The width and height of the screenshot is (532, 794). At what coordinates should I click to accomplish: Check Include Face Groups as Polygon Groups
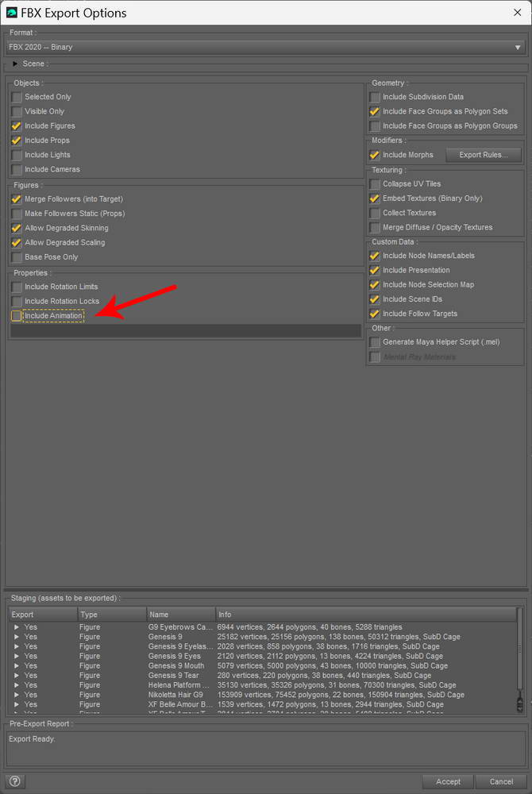[375, 125]
